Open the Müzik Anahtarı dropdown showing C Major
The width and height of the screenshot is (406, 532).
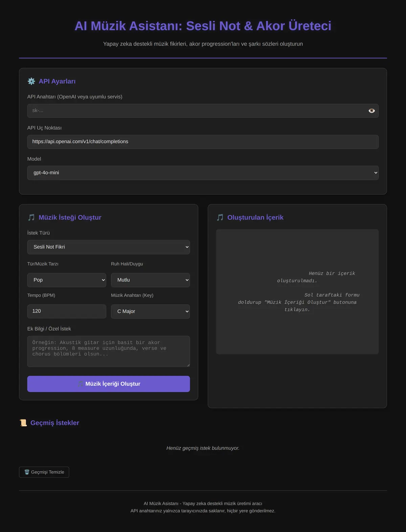tap(151, 312)
